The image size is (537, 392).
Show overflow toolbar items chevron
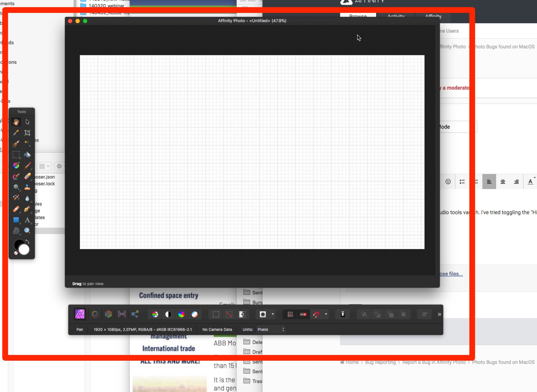(439, 314)
